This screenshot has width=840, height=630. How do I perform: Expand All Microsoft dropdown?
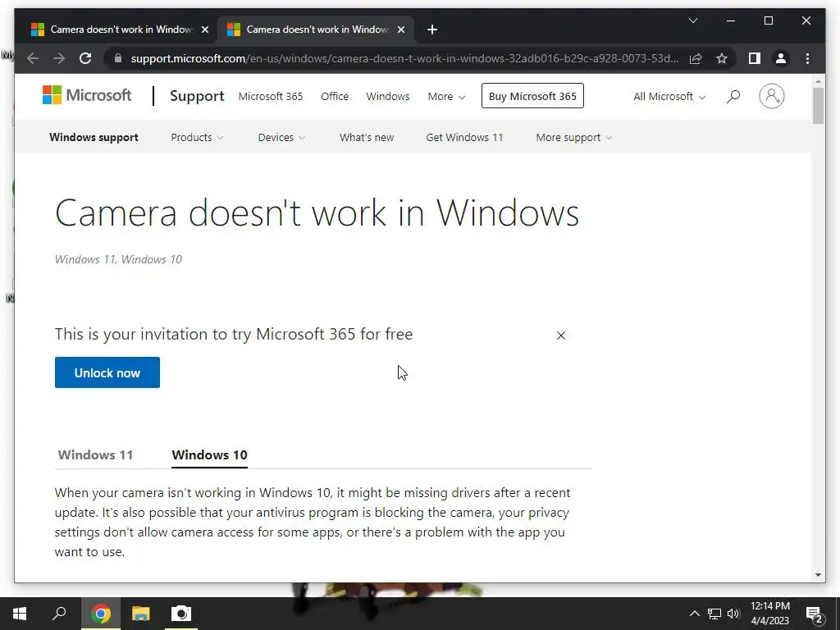pyautogui.click(x=669, y=97)
